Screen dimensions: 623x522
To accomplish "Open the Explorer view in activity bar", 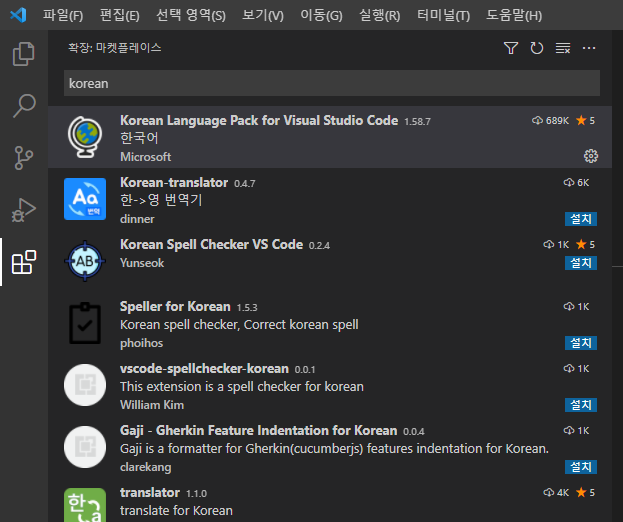I will (23, 54).
